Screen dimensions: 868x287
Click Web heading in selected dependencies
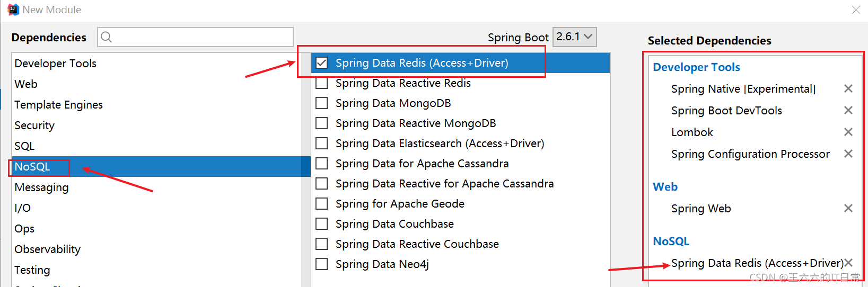tap(665, 187)
